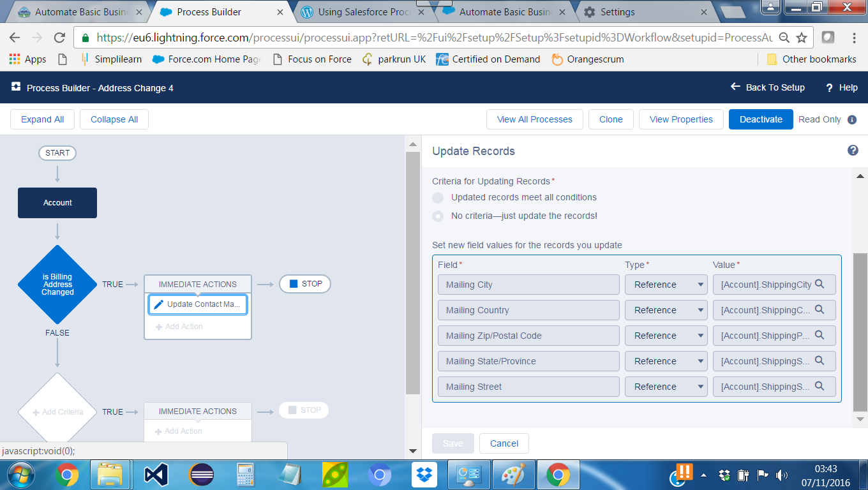Click lookup icon for Mailing State/Province value

[x=820, y=360]
